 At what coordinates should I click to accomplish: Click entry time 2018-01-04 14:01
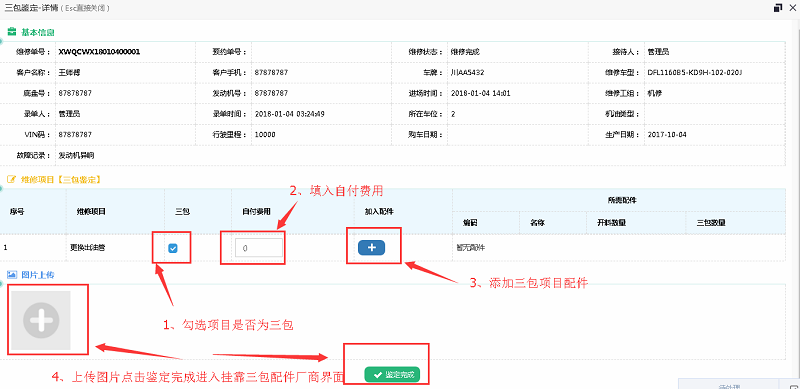[x=481, y=93]
